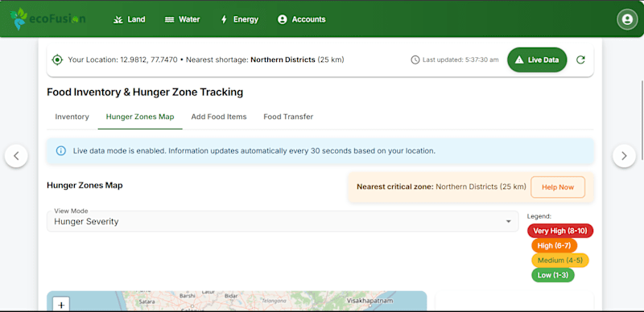
Task: Toggle the Live Data mode button
Action: click(537, 60)
